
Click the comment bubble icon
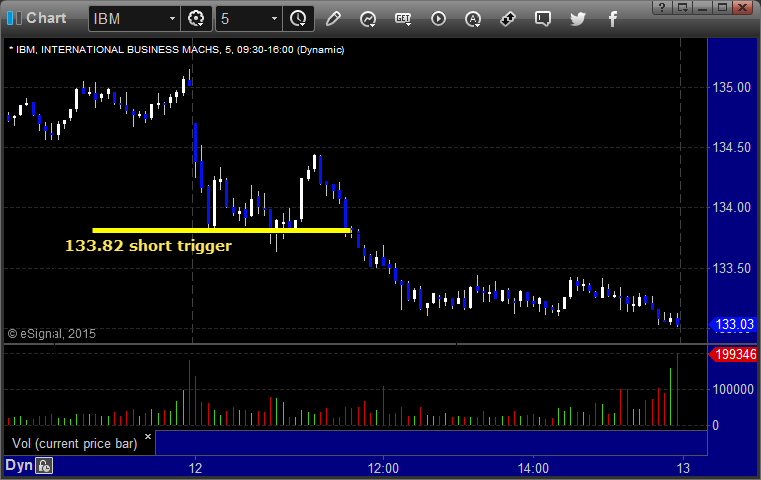click(543, 19)
